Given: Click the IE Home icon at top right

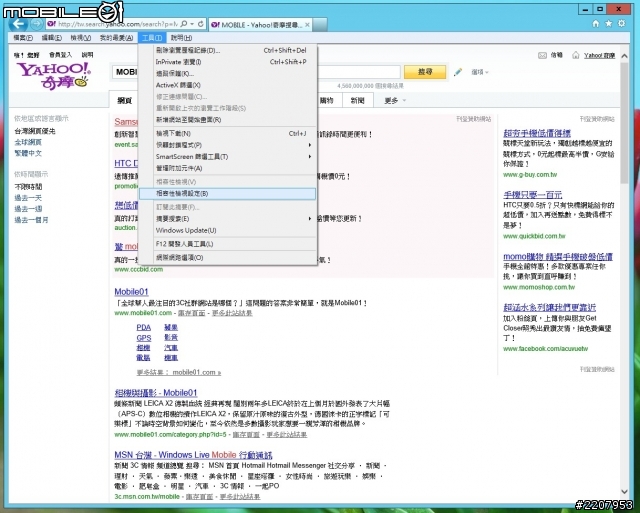Looking at the screenshot, I should [596, 24].
